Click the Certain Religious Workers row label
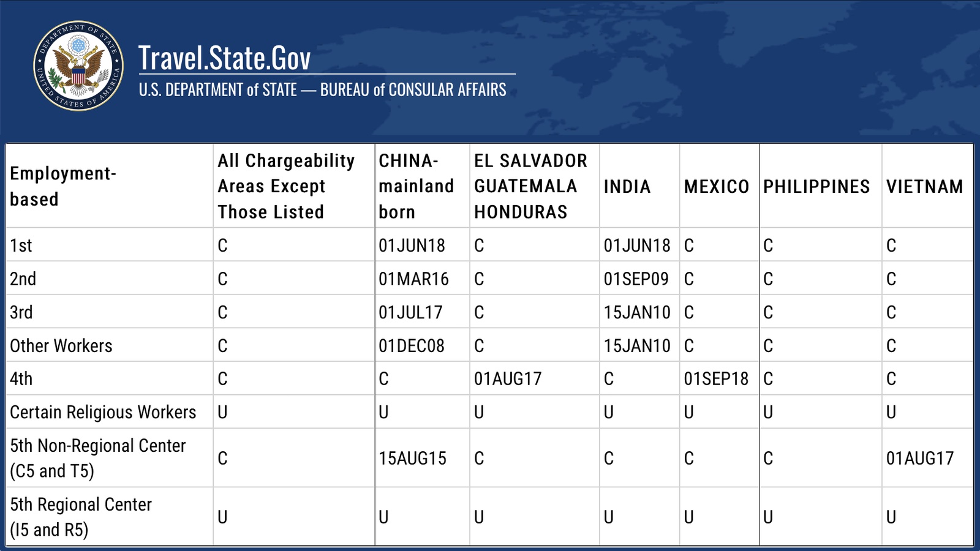The image size is (980, 551). [103, 413]
